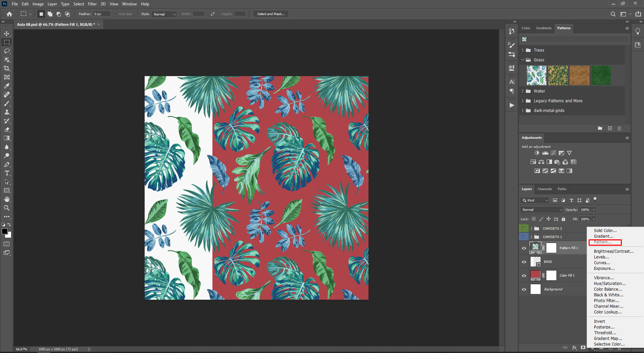Select the Lasso tool

[7, 51]
